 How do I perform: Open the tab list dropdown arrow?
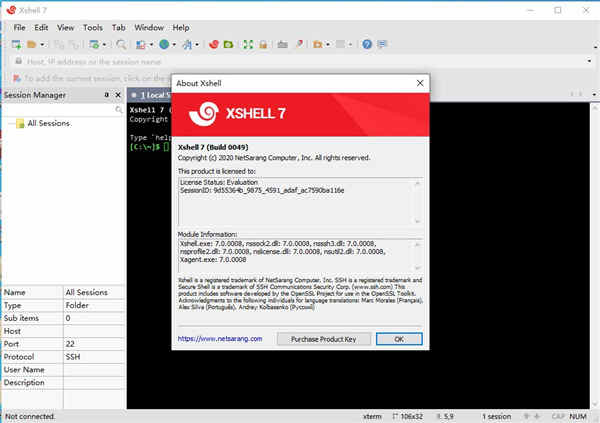click(x=593, y=94)
